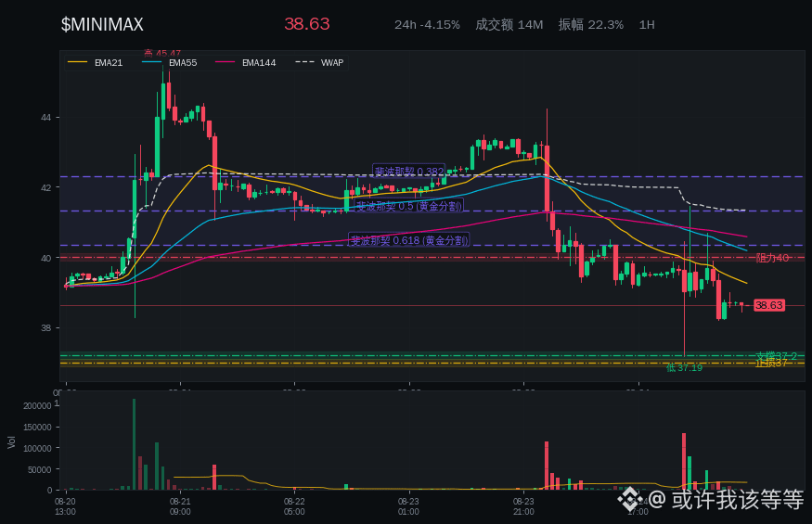Click the tallest green volume bar
This screenshot has width=812, height=524.
click(x=135, y=444)
